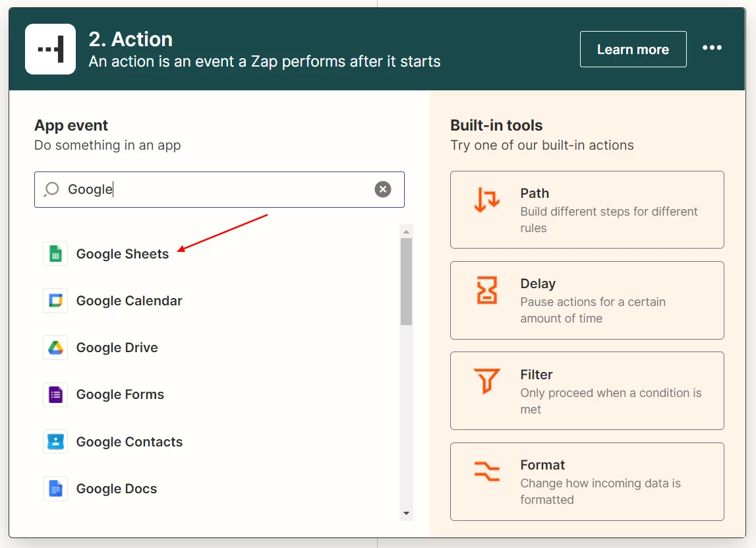Image resolution: width=756 pixels, height=548 pixels.
Task: Click the Learn more button
Action: coord(633,49)
